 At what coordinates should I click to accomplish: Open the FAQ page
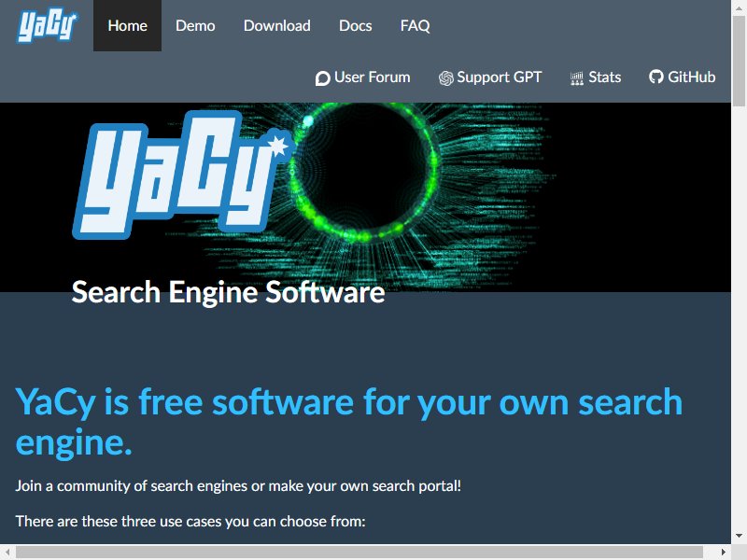tap(415, 26)
